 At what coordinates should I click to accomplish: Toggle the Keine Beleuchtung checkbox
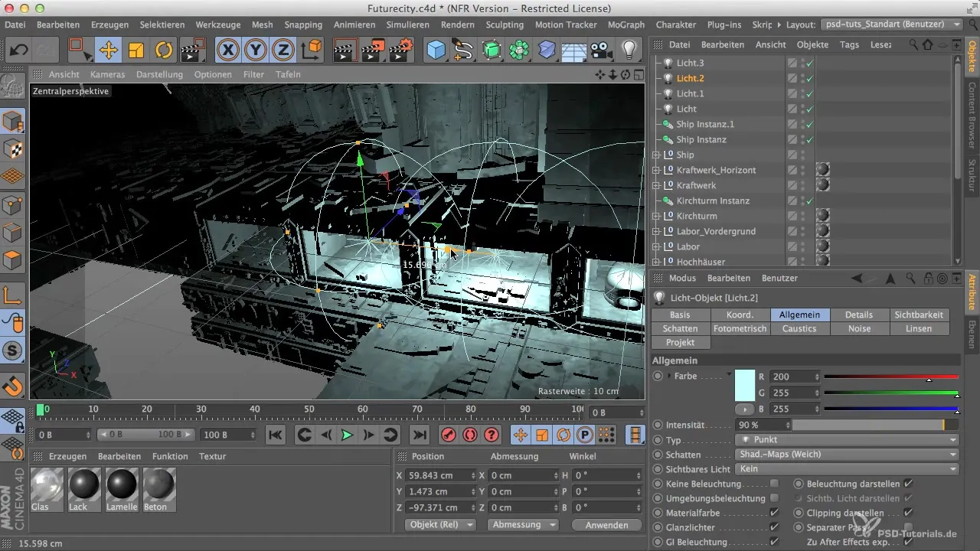point(774,484)
